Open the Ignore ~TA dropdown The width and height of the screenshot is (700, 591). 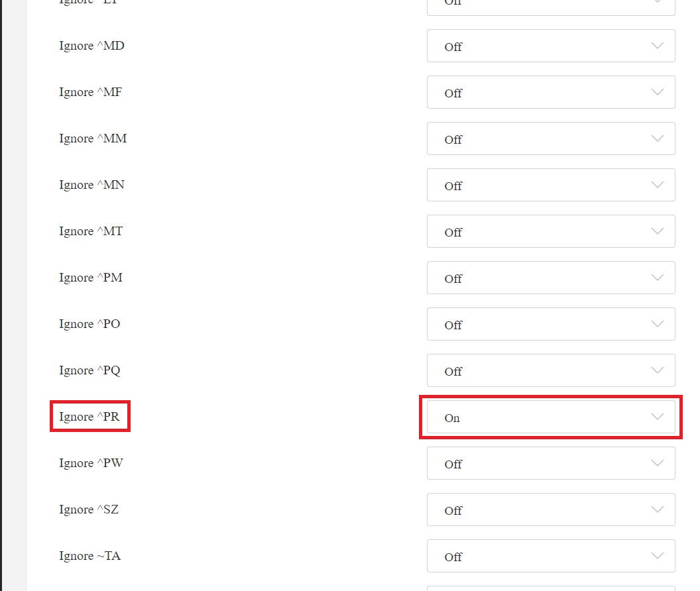click(x=551, y=556)
